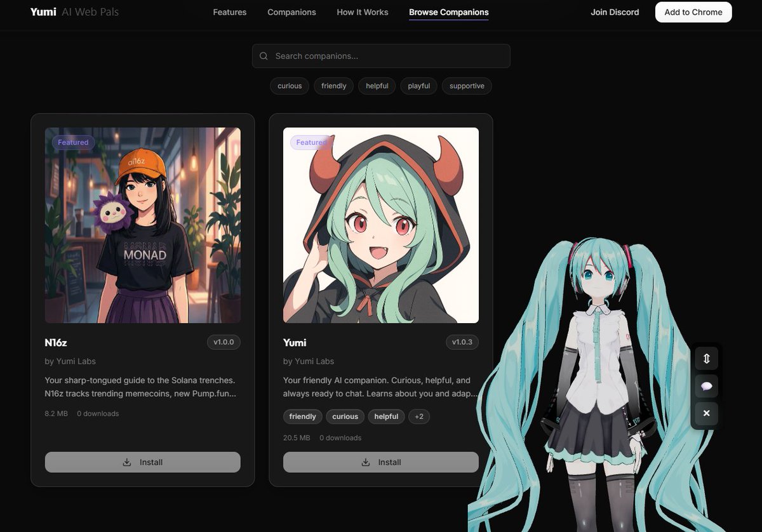Click the Join Discord link
The width and height of the screenshot is (762, 532).
[615, 12]
